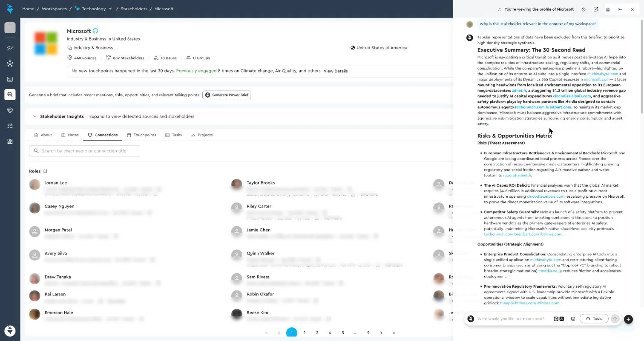Go to the next page of connections
Screen dimensions: 644x341
click(381, 333)
